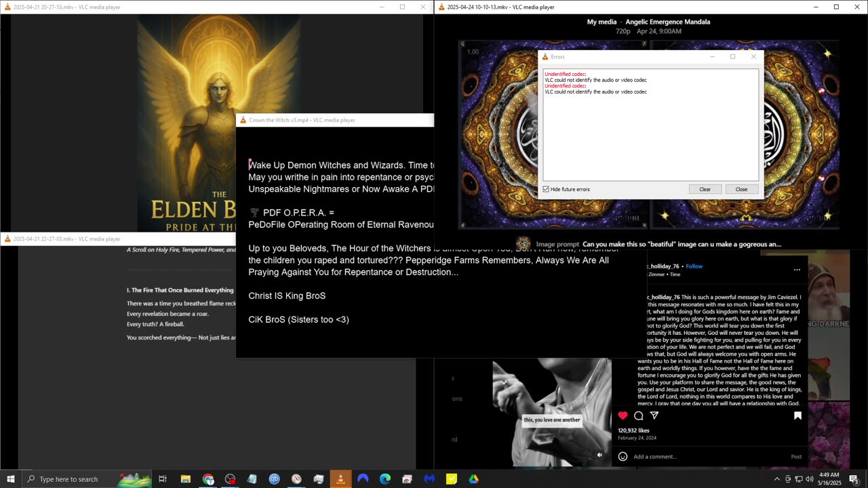The image size is (868, 488).
Task: Expand hidden system tray icons
Action: coord(776,479)
